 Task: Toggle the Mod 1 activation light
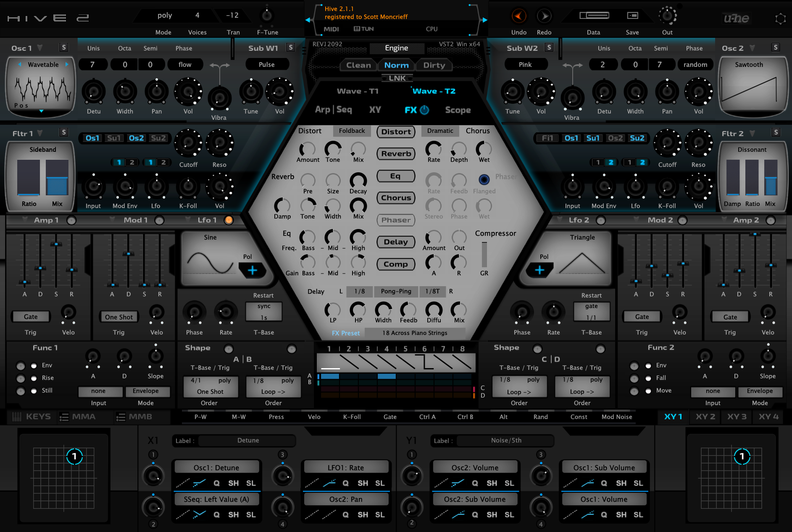tap(159, 220)
